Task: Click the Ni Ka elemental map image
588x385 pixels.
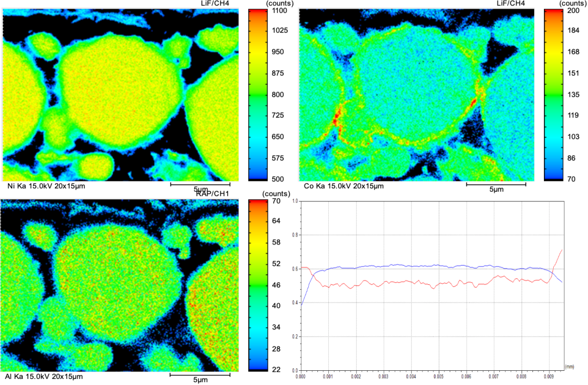Action: [120, 95]
